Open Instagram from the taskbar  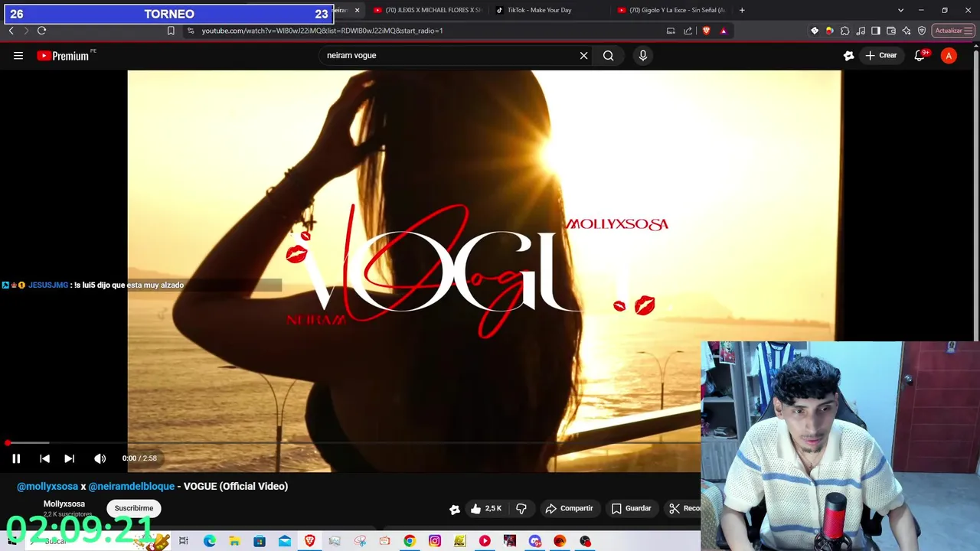pos(435,541)
